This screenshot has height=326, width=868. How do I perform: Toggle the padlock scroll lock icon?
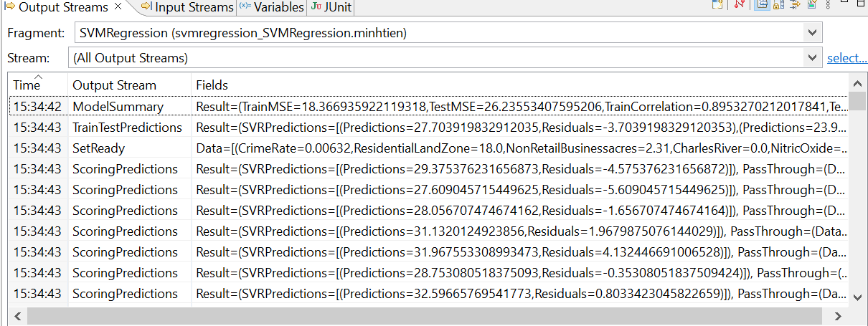779,5
